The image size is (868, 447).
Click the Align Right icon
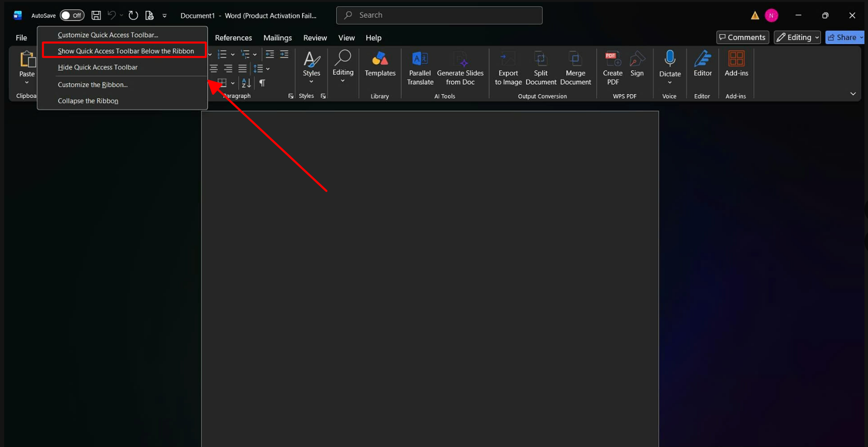click(228, 68)
